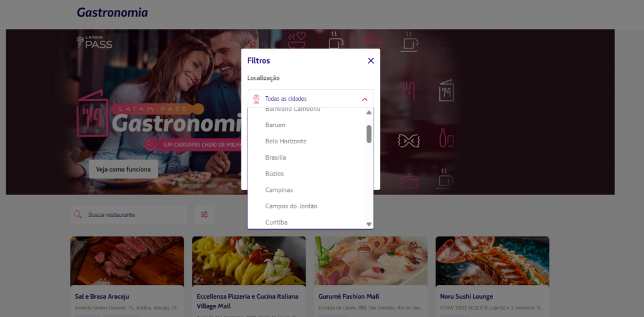
Task: Open the filter sliders icon button
Action: [x=204, y=215]
